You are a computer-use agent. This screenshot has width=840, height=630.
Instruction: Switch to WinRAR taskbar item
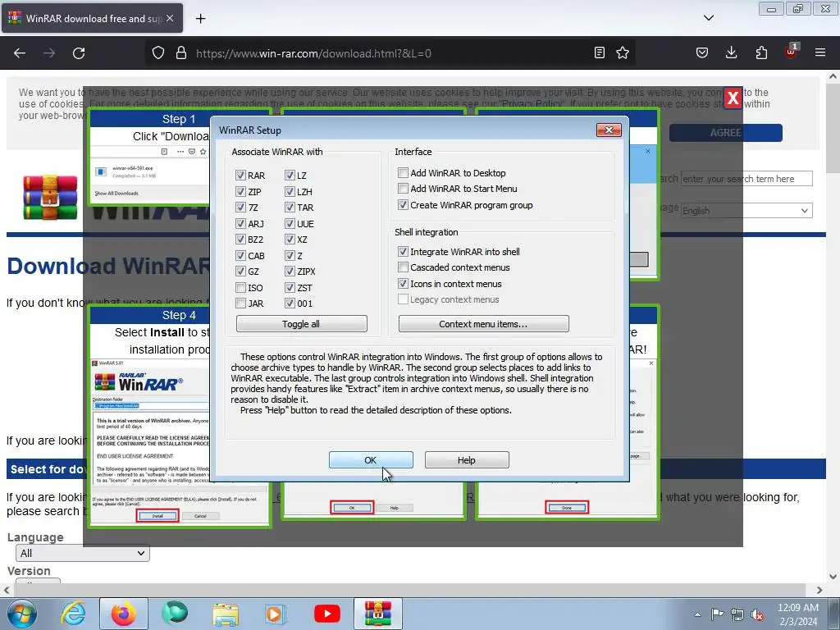[378, 614]
